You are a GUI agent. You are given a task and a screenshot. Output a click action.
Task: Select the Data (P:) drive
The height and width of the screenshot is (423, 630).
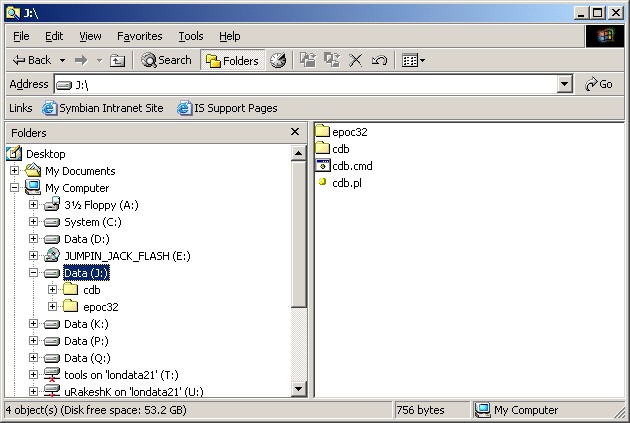pyautogui.click(x=86, y=341)
